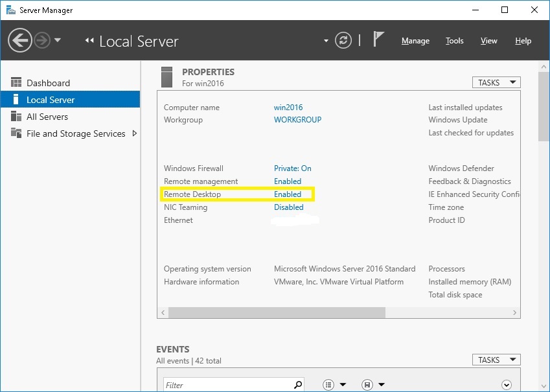
Task: Click the IE Enhanced Security Configuration label
Action: click(474, 194)
